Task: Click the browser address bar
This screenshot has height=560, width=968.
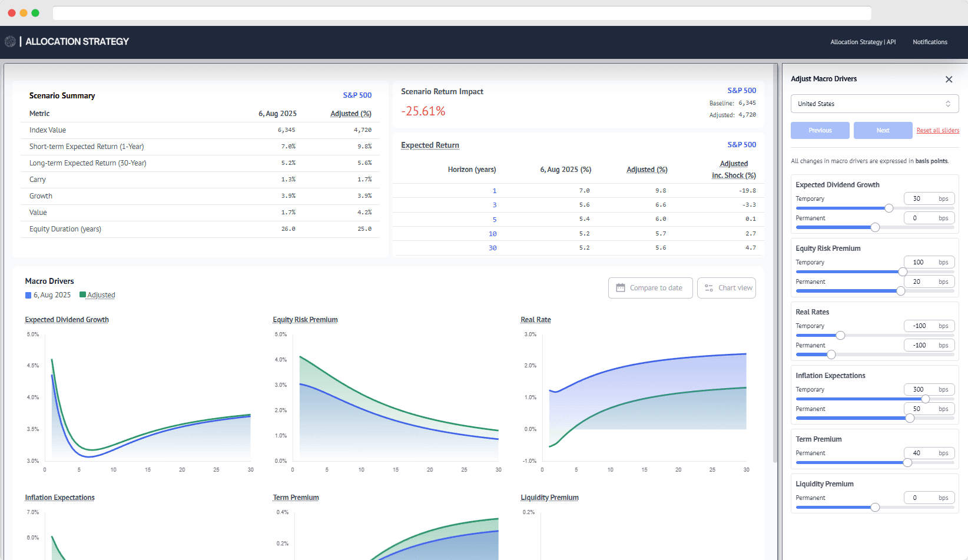Action: [x=462, y=13]
